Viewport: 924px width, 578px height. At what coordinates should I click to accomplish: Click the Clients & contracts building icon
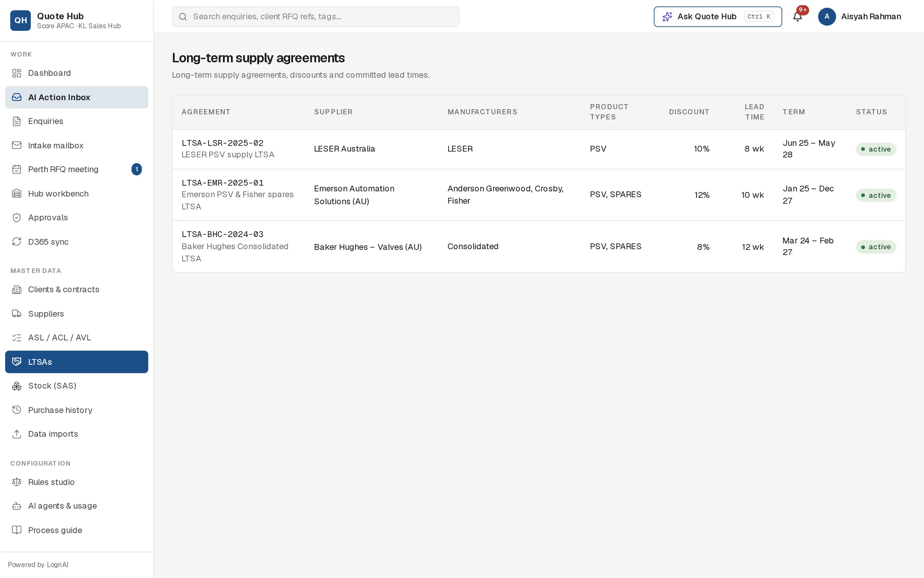coord(17,289)
